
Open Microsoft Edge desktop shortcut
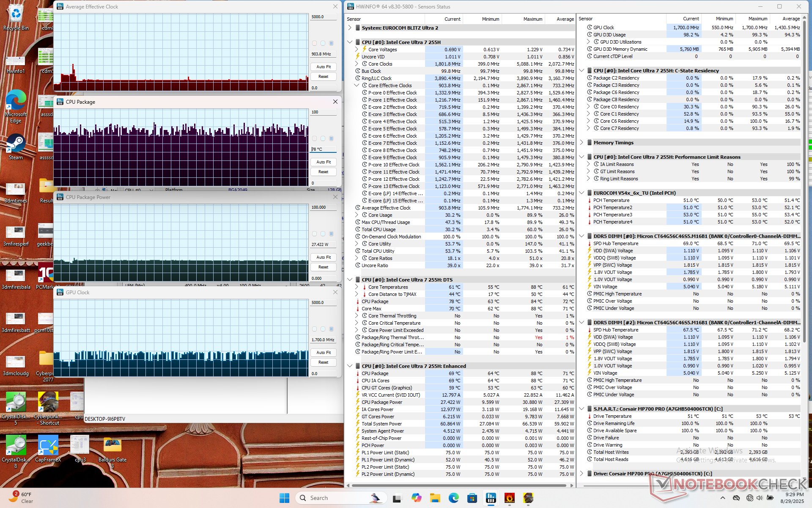[16, 106]
